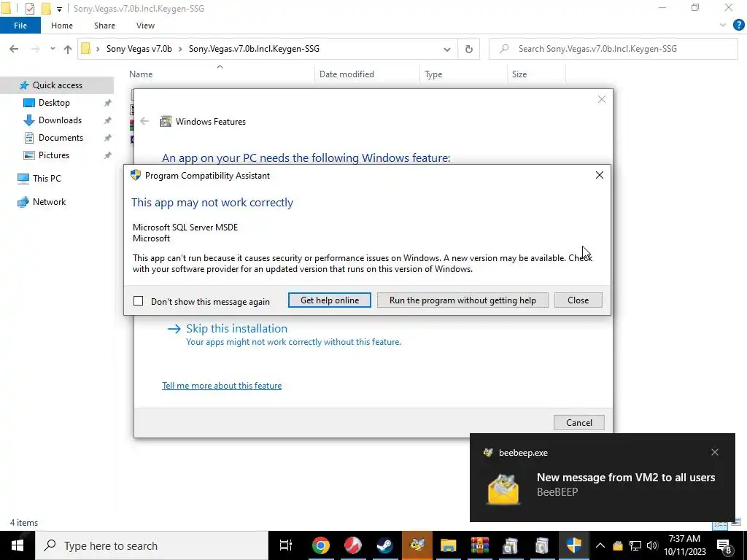
Task: Open WinRAR from the taskbar
Action: point(480,545)
